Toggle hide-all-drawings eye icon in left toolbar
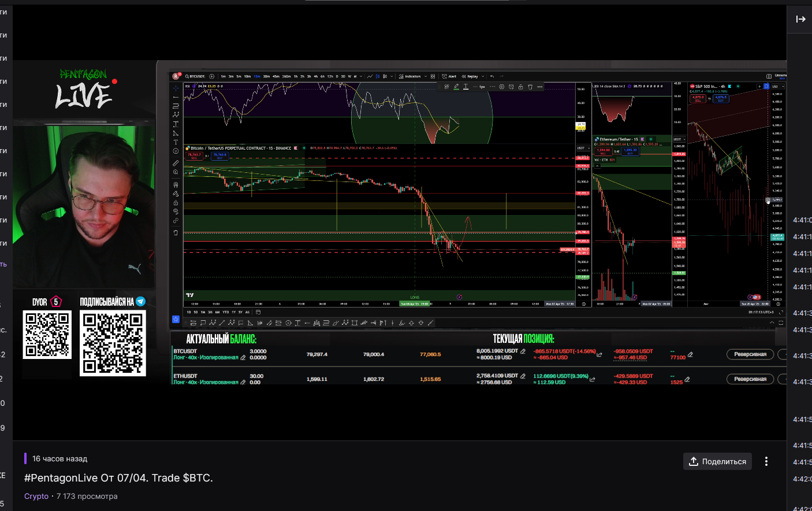 click(x=176, y=212)
